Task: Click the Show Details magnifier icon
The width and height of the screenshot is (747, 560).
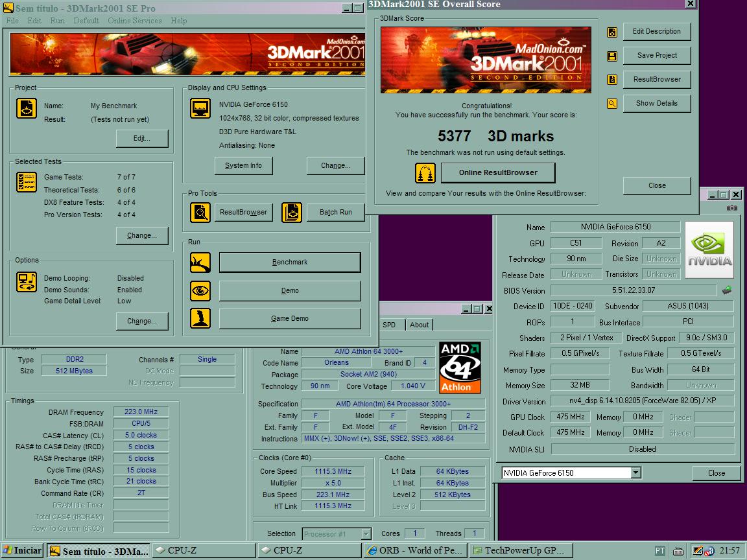Action: click(x=612, y=103)
